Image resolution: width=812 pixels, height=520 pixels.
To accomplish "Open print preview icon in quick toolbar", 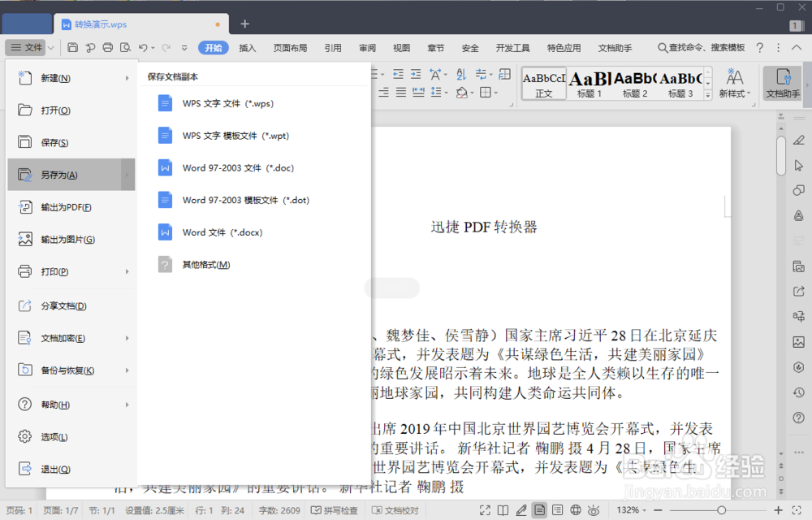I will coord(125,48).
